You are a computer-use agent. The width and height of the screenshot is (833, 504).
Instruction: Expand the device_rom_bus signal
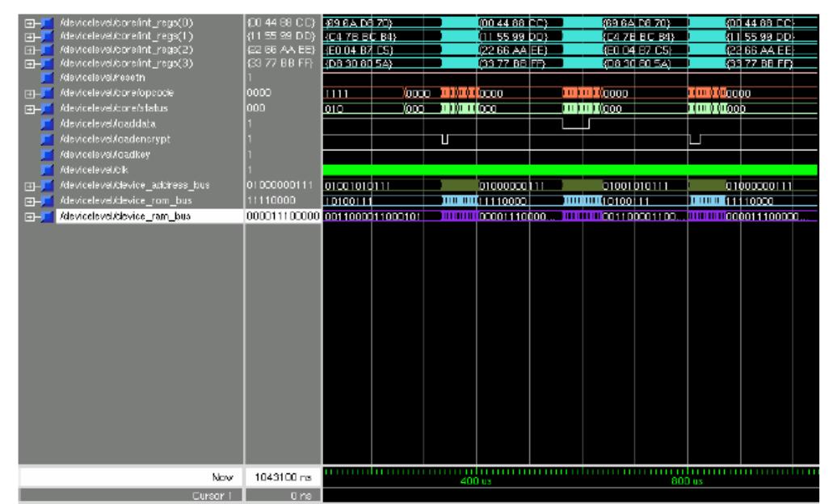(30, 201)
